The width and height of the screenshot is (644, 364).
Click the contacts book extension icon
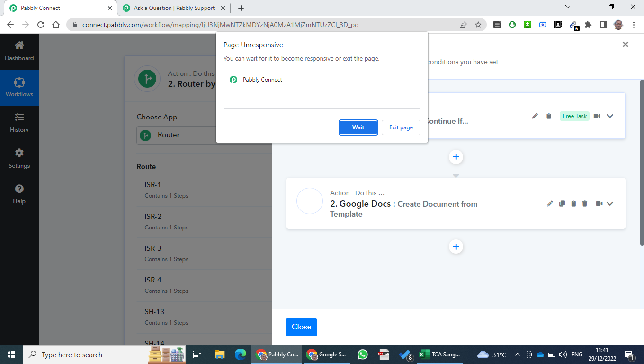coord(558,25)
